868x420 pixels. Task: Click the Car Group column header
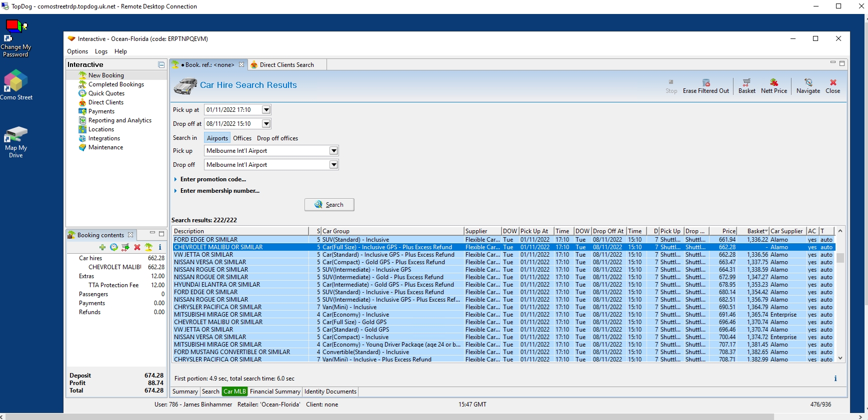pos(392,231)
